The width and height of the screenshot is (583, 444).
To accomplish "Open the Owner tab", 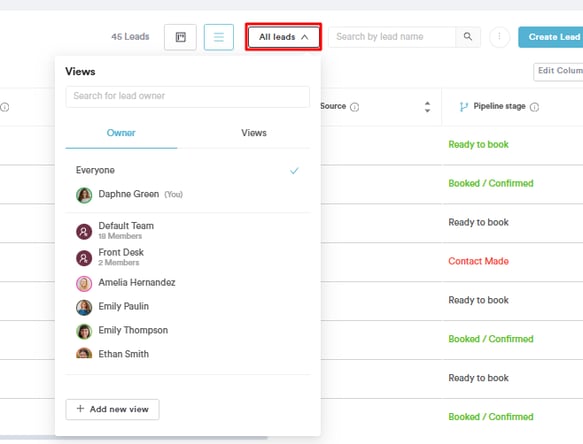I will point(121,133).
